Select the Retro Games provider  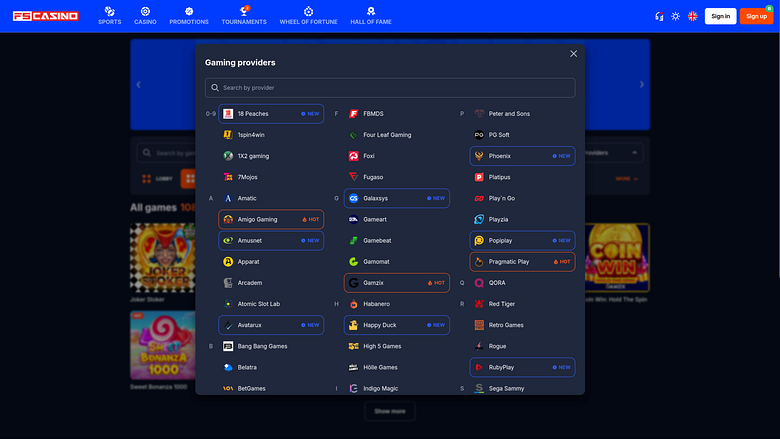point(522,325)
